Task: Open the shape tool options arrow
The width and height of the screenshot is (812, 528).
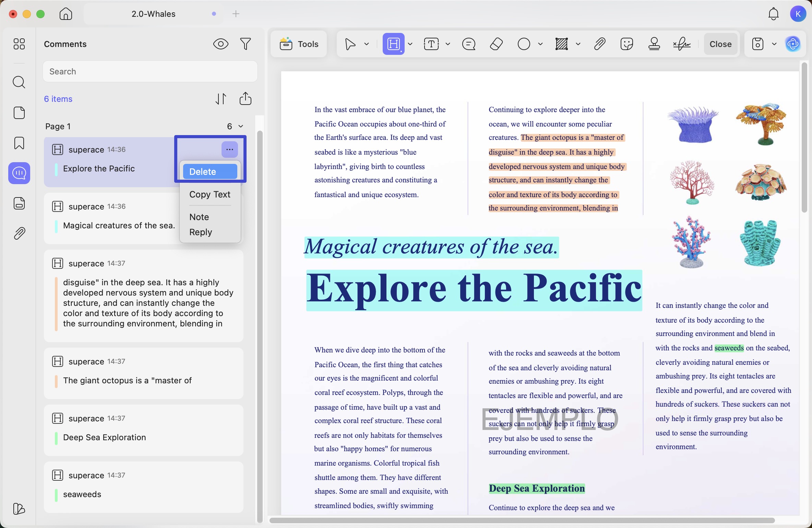Action: (540, 44)
